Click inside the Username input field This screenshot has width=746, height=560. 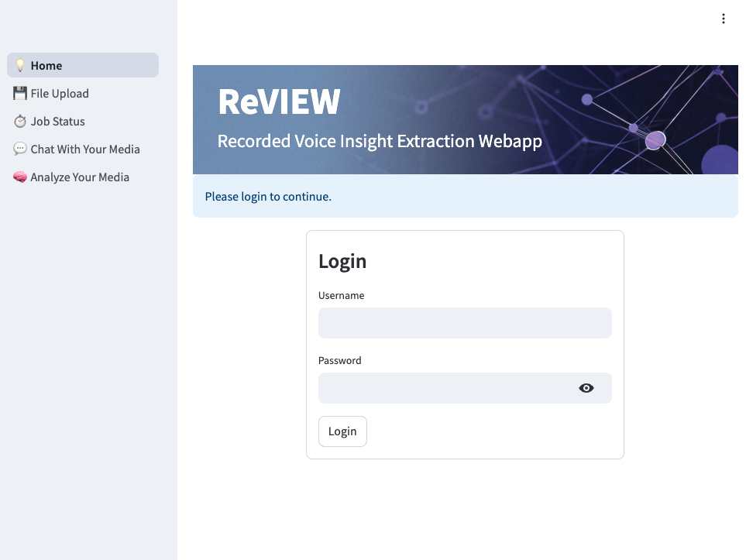465,322
